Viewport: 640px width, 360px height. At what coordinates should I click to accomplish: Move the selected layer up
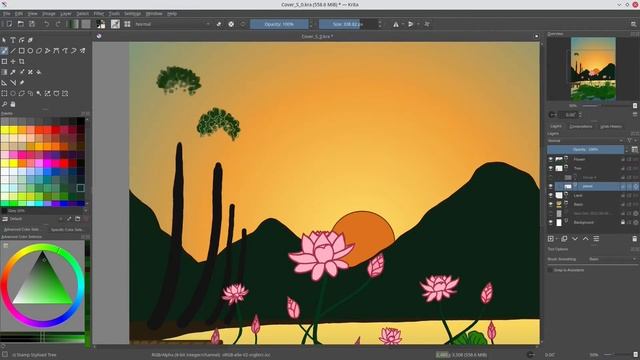coord(585,239)
